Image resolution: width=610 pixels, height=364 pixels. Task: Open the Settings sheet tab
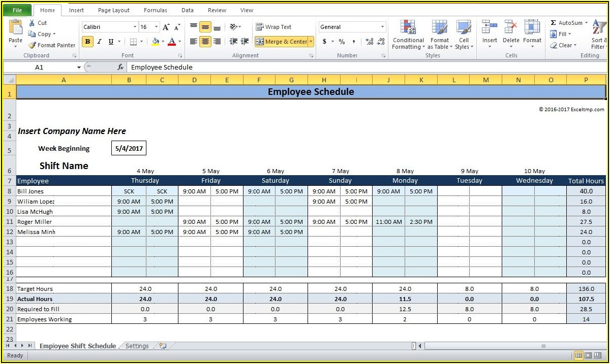[x=137, y=346]
